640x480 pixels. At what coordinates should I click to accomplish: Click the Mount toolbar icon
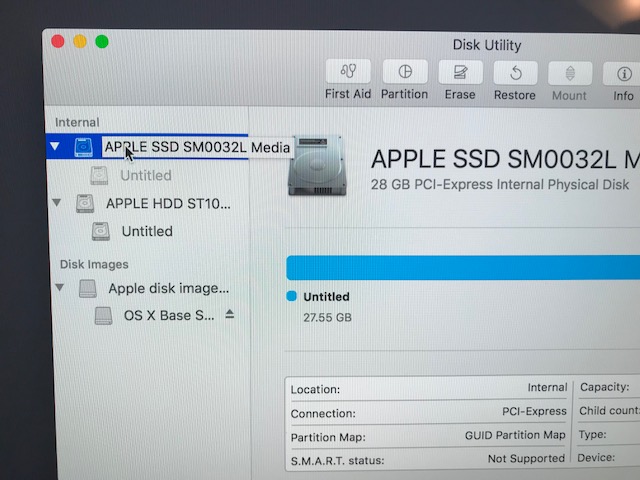click(x=570, y=73)
